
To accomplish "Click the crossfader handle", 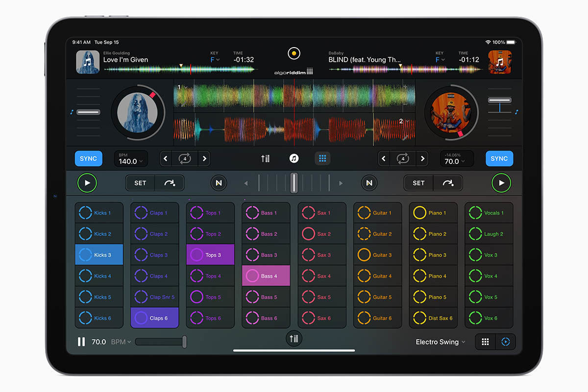I will [294, 183].
